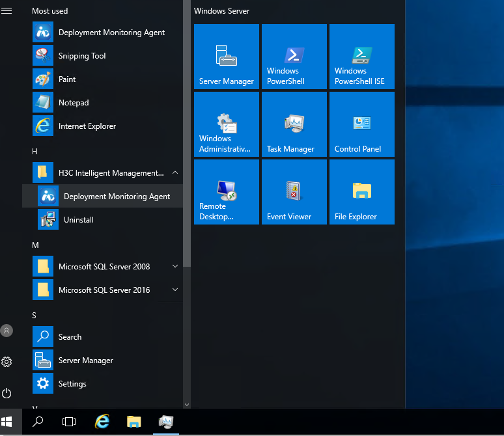Click Uninstall under H3C Intelligent Management
The image size is (504, 436).
pos(102,219)
